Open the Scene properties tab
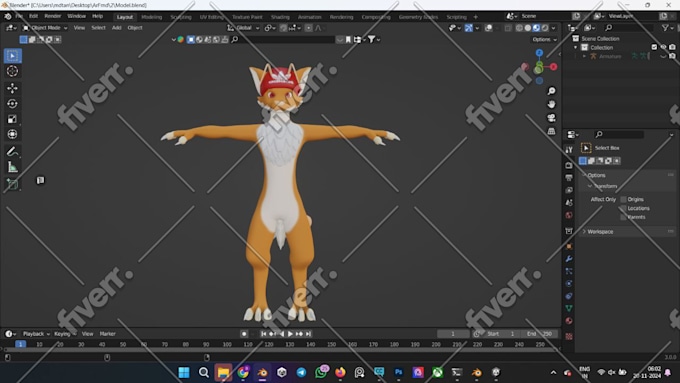Viewport: 680px width, 383px height. [569, 203]
